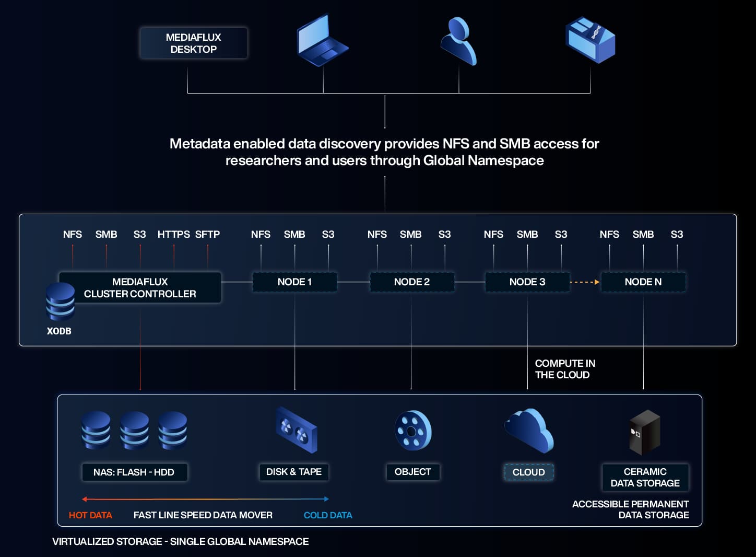Click the NAS: Flash - HDD label

(x=134, y=472)
